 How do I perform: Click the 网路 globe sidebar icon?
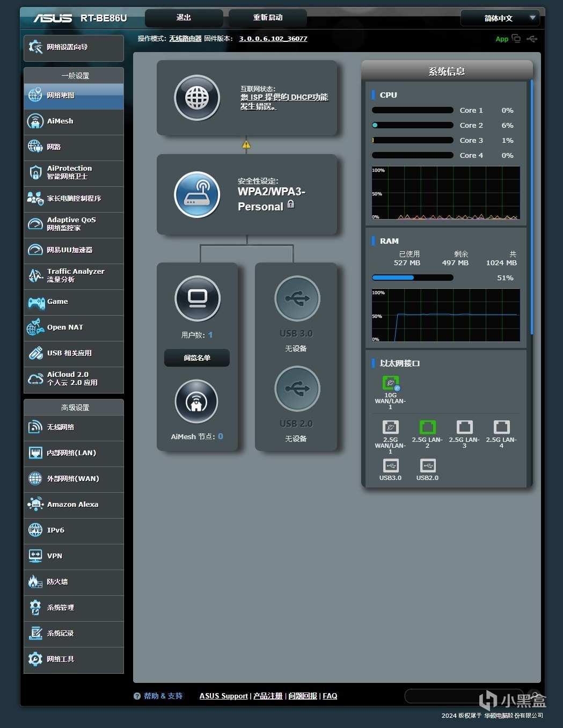tap(35, 147)
